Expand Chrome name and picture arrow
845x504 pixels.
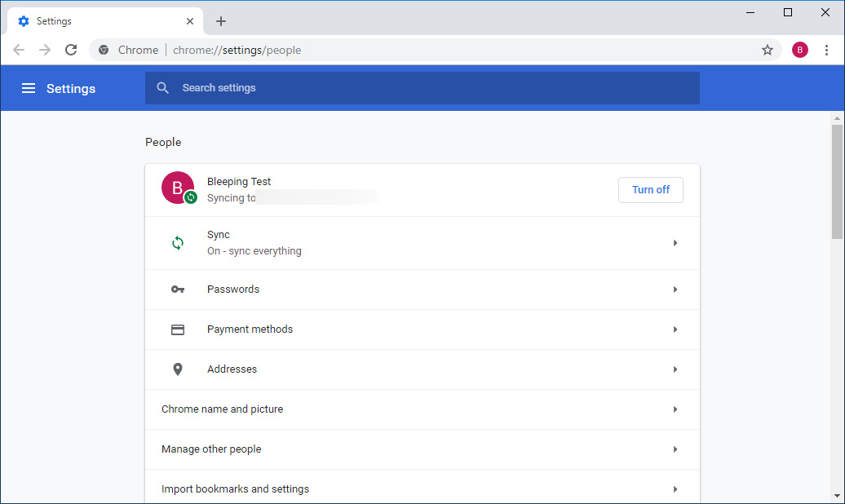(675, 409)
